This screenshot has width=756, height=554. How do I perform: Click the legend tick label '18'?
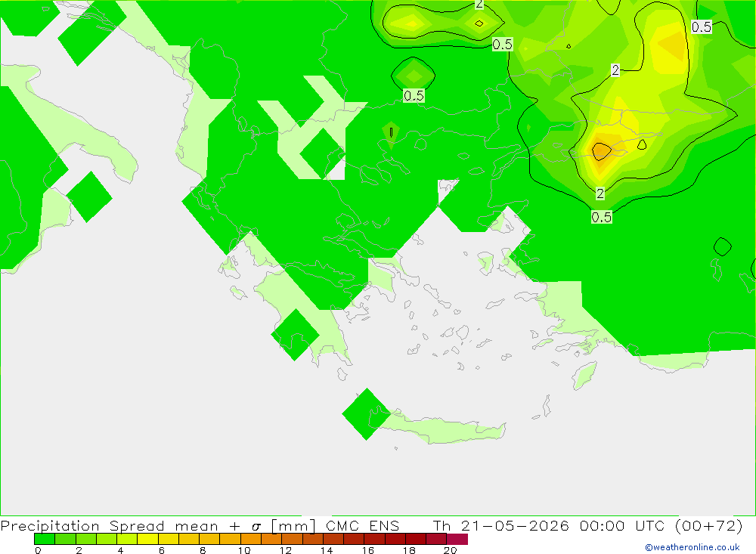click(409, 550)
